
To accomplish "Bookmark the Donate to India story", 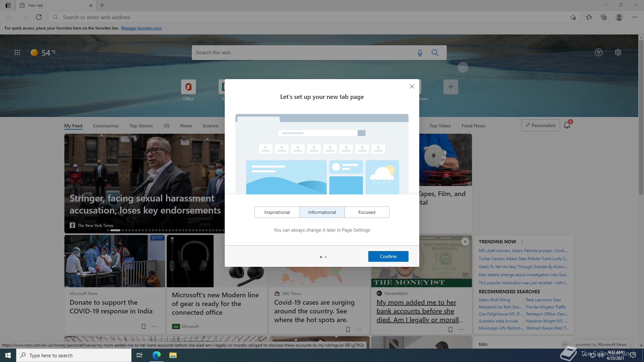I will click(x=144, y=326).
